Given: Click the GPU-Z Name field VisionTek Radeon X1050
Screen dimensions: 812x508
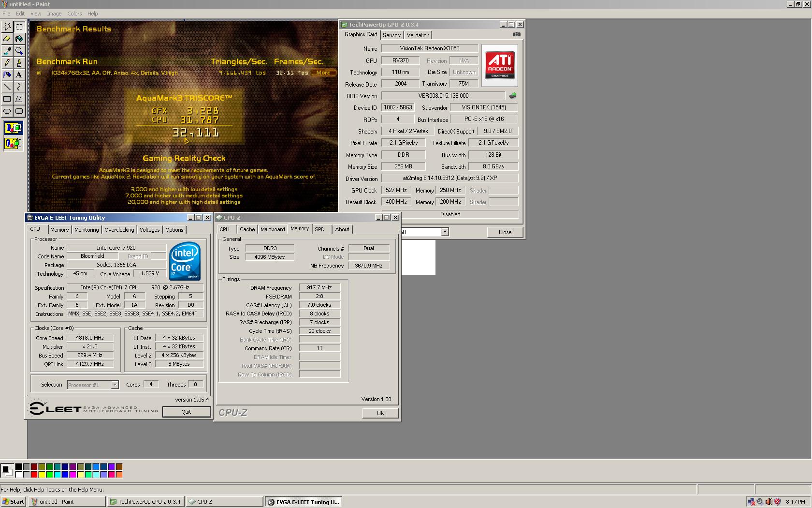Looking at the screenshot, I should tap(430, 48).
